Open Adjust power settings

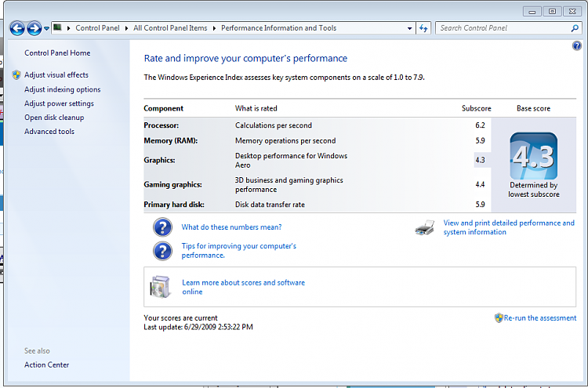click(x=59, y=103)
